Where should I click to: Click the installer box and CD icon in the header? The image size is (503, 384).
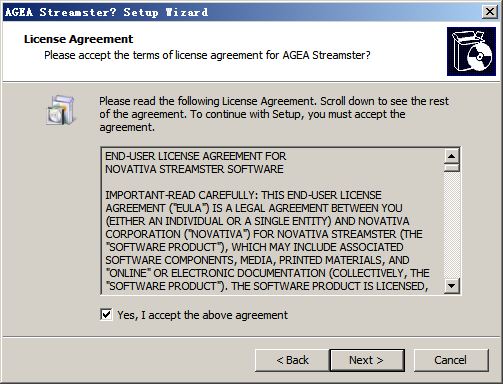click(x=471, y=51)
